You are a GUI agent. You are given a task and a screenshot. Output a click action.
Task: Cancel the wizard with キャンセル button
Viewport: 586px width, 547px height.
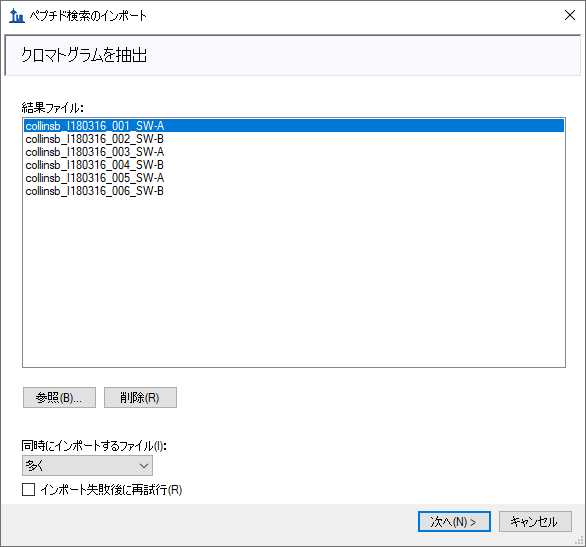535,522
